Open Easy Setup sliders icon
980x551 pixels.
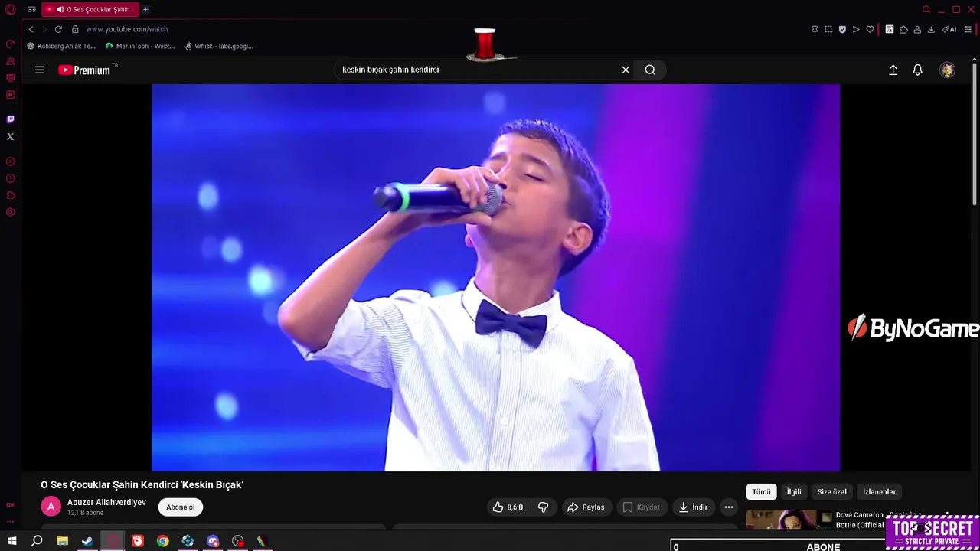pyautogui.click(x=968, y=29)
